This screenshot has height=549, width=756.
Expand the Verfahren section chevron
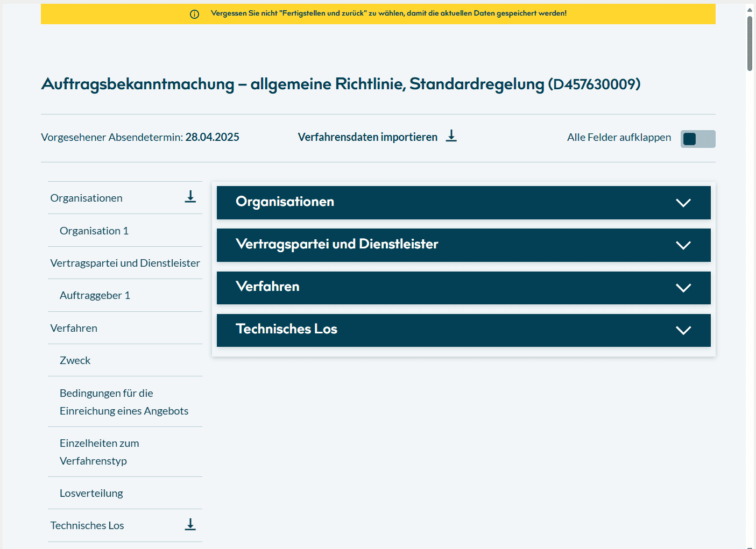pyautogui.click(x=683, y=288)
